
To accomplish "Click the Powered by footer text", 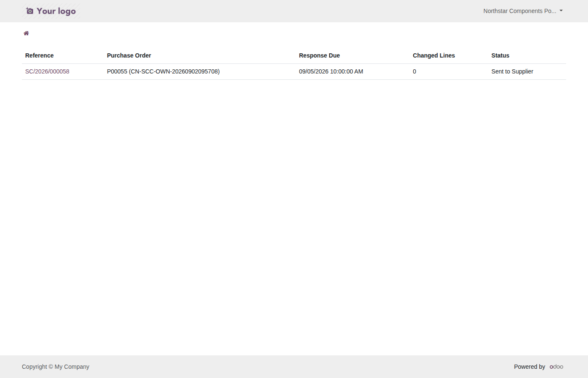I will tap(530, 367).
